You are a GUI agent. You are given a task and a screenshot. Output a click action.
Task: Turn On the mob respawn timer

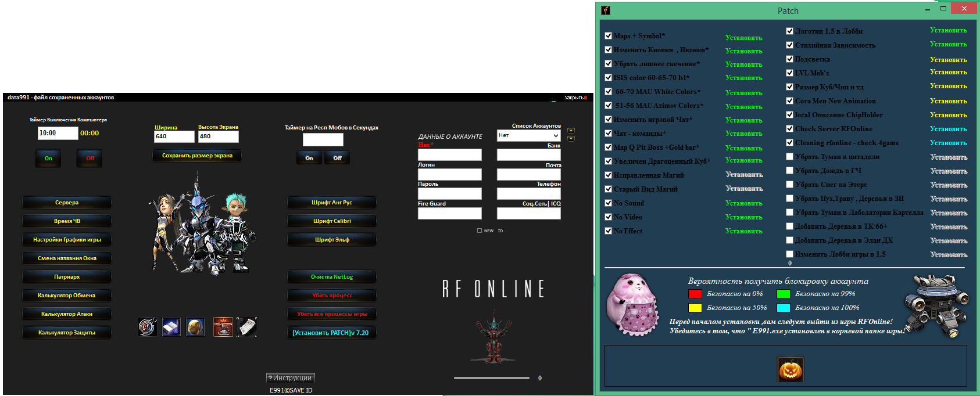click(309, 158)
